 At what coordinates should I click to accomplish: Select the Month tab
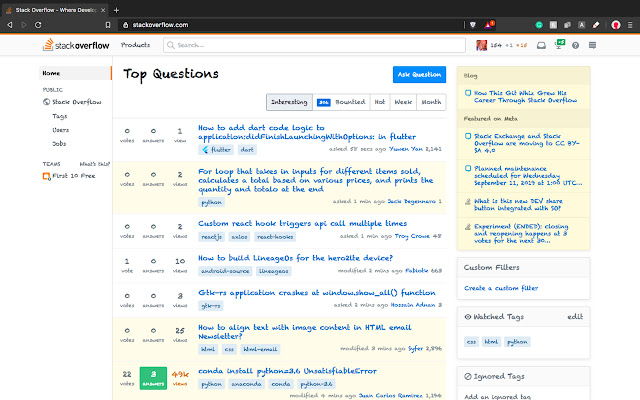click(431, 102)
